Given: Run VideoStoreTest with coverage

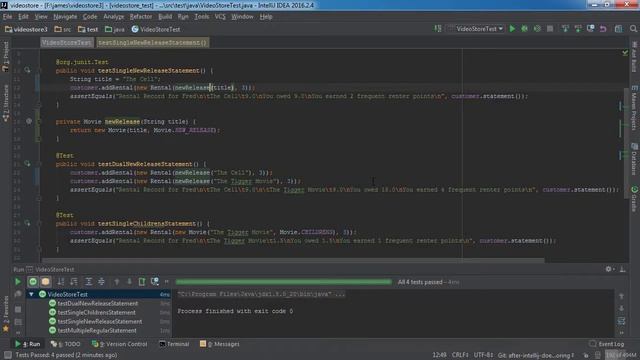Looking at the screenshot, I should [x=537, y=29].
